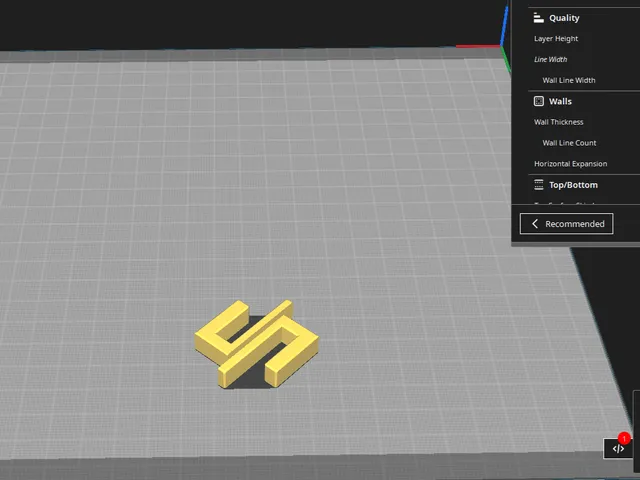640x480 pixels.
Task: Select the Horizontal Expansion setting
Action: click(570, 164)
